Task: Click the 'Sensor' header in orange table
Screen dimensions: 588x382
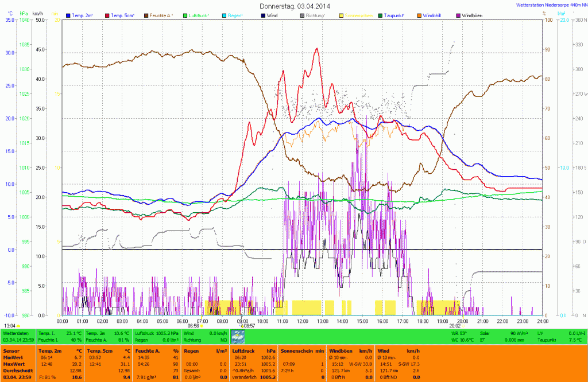Action: (11, 351)
